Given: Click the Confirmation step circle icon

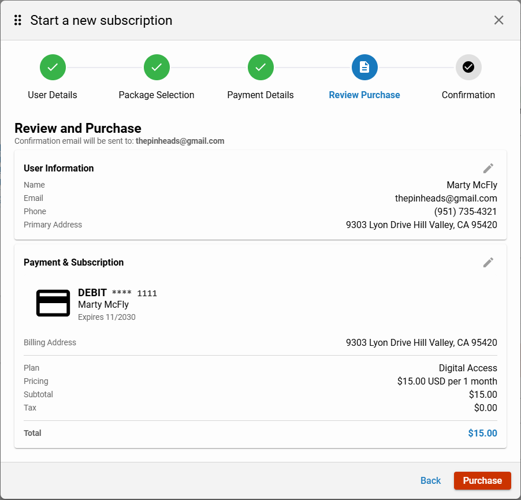Looking at the screenshot, I should tap(468, 67).
